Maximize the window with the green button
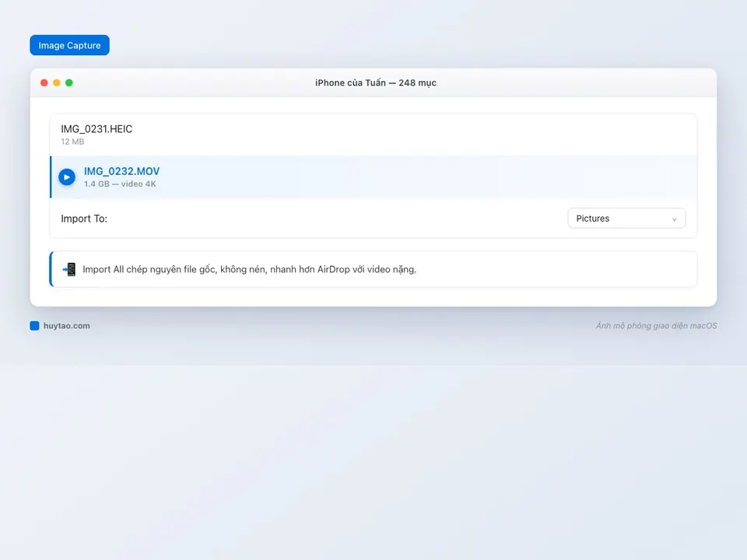This screenshot has height=560, width=747. coord(69,83)
